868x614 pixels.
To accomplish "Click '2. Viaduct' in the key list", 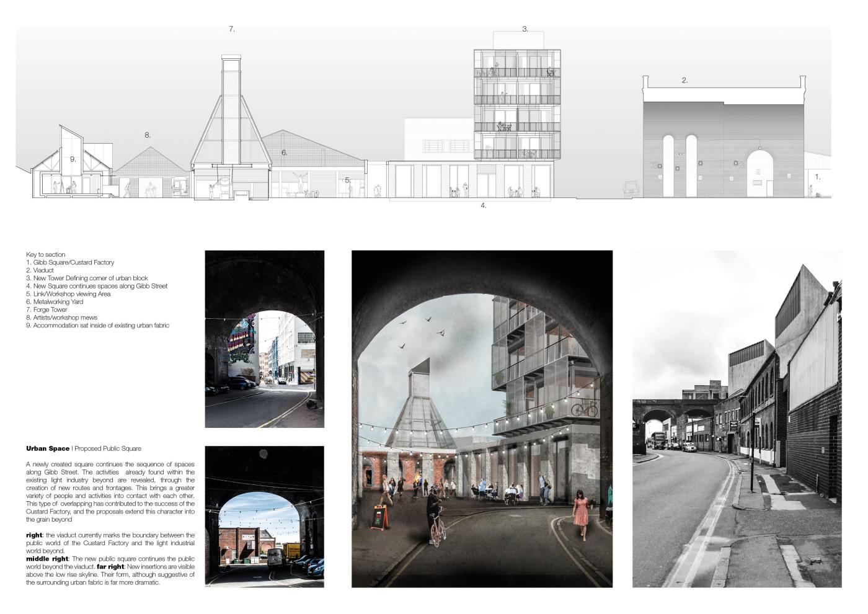I will point(40,270).
